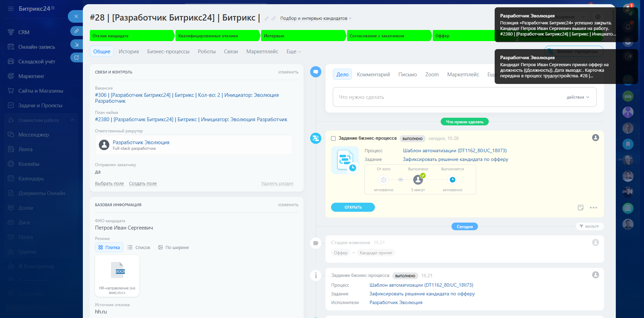Open the card in a new window
Viewport: 644px width, 318px height.
pos(76,57)
